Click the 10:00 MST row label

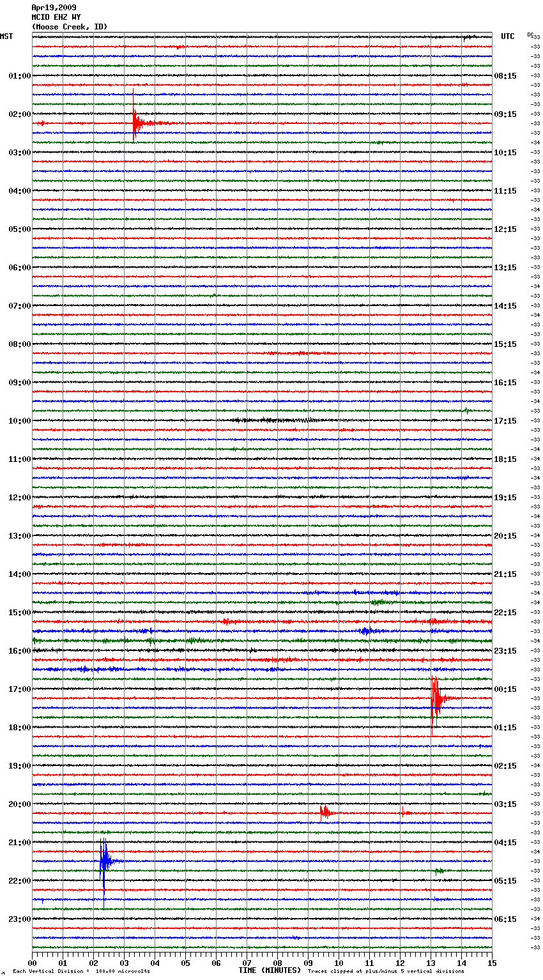(20, 421)
